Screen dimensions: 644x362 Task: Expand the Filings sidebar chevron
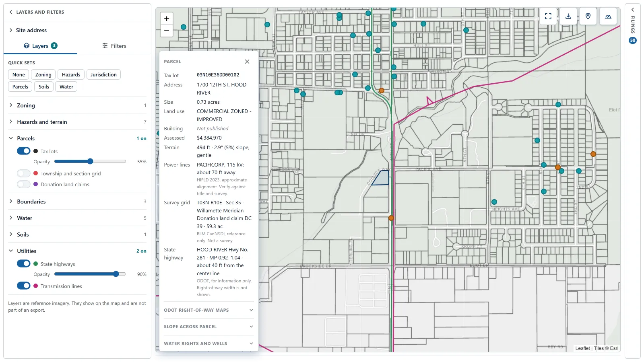click(x=633, y=10)
